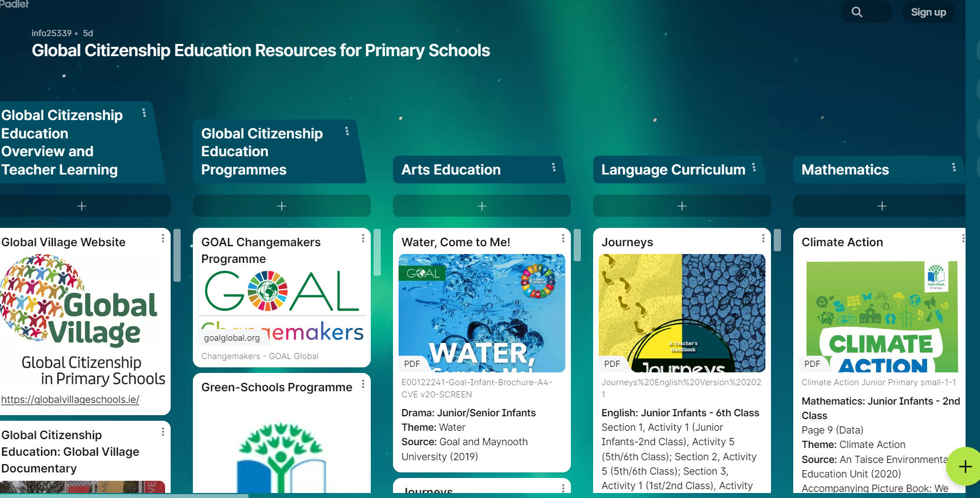This screenshot has height=498, width=980.
Task: Click the green floating add post button
Action: click(x=965, y=466)
